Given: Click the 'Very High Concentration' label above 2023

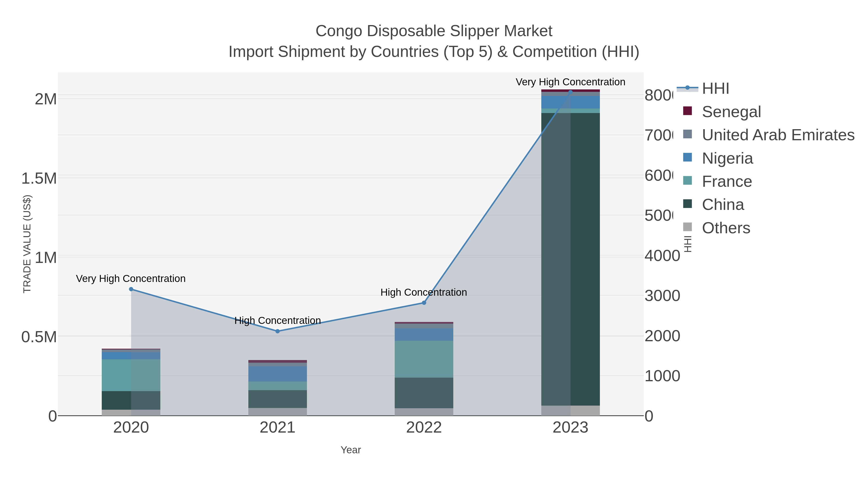Looking at the screenshot, I should [x=570, y=82].
